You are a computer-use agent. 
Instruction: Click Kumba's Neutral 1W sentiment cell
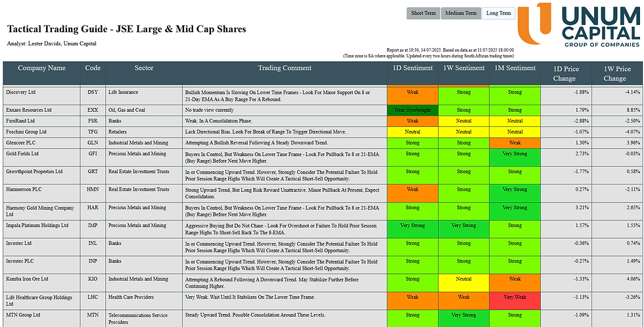464,282
